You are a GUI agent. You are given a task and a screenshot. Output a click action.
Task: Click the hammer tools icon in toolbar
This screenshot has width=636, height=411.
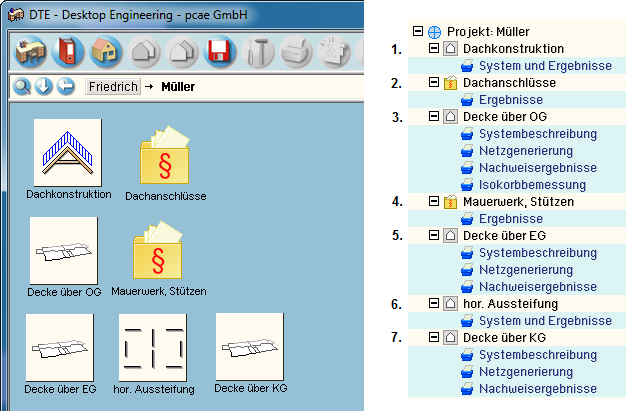pos(257,50)
